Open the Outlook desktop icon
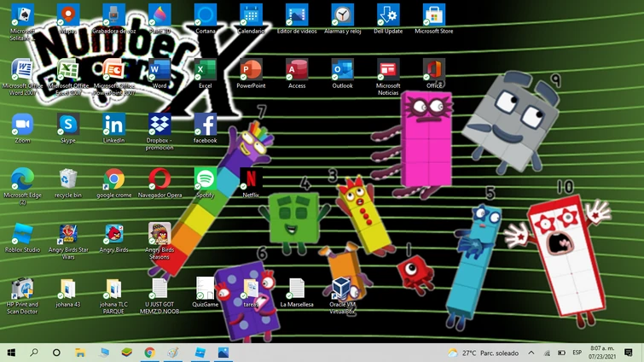The image size is (644, 362). pyautogui.click(x=342, y=70)
